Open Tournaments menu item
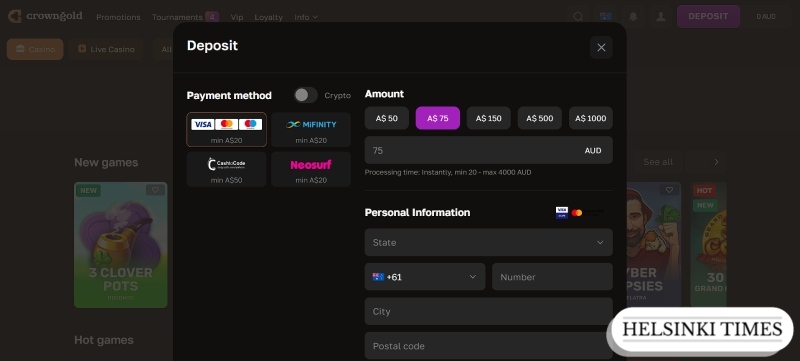This screenshot has height=361, width=800. pos(178,17)
